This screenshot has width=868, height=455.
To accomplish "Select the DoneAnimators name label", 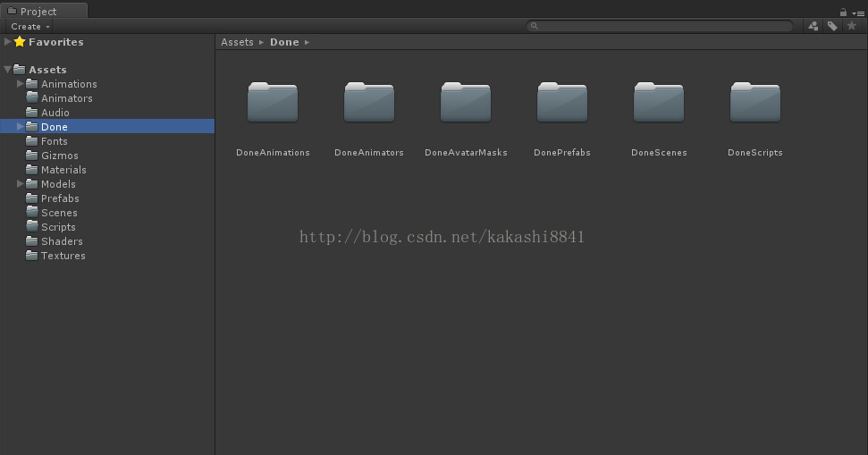I will pos(369,153).
